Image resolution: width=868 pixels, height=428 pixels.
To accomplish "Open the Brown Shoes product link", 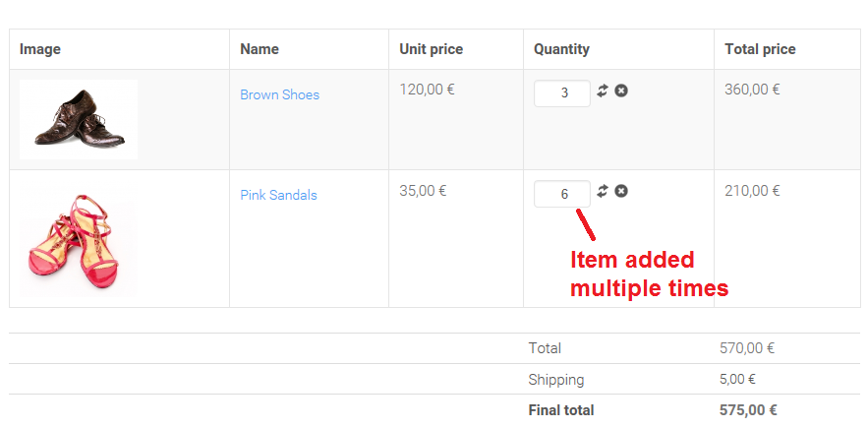I will pyautogui.click(x=279, y=94).
